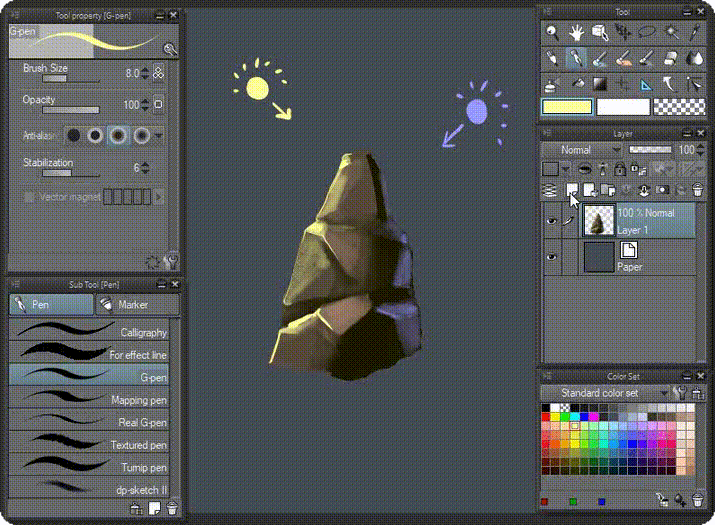Select the Mapping pen
The width and height of the screenshot is (715, 525).
tap(89, 397)
